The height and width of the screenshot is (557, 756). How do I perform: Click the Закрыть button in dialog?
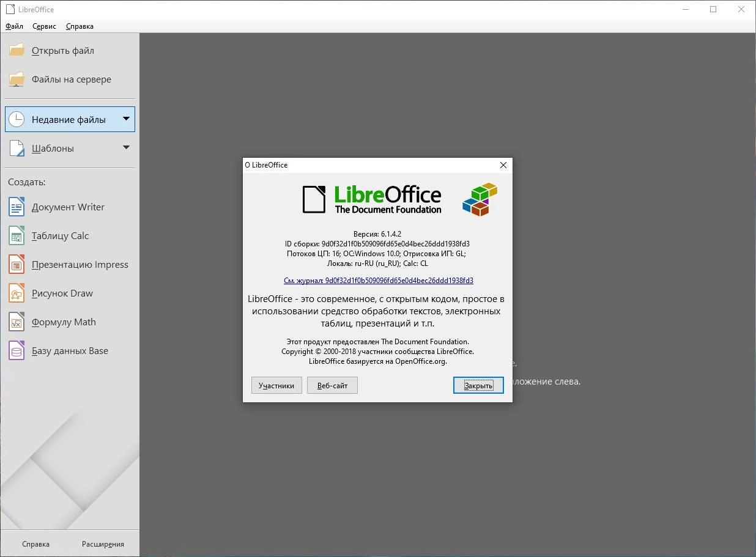pos(478,385)
